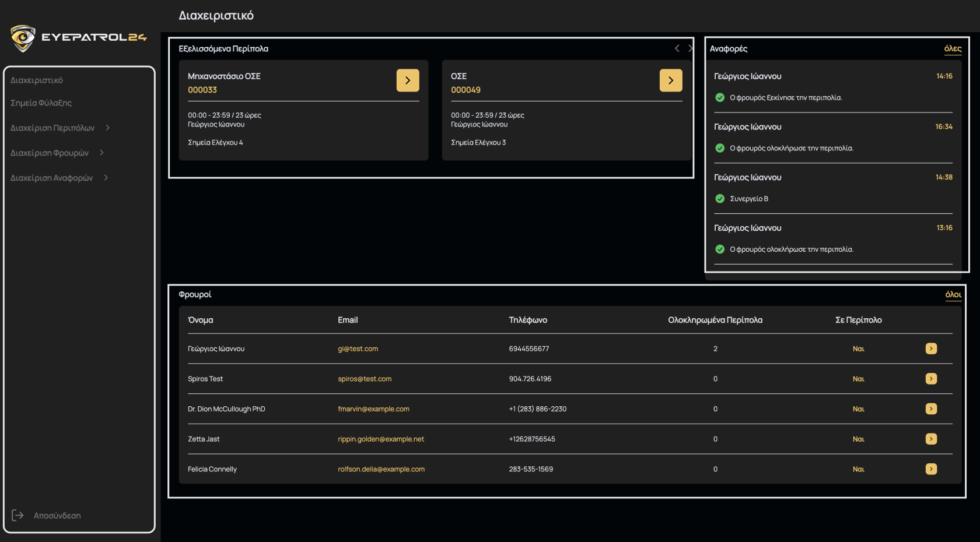
Task: Click the EyePatrol24 logo
Action: pos(78,38)
